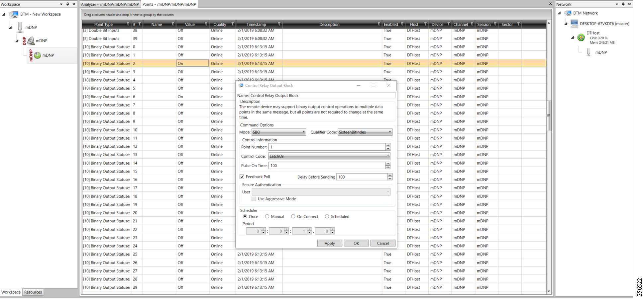The image size is (644, 299).
Task: Pin the Workspace panel
Action: 67,4
